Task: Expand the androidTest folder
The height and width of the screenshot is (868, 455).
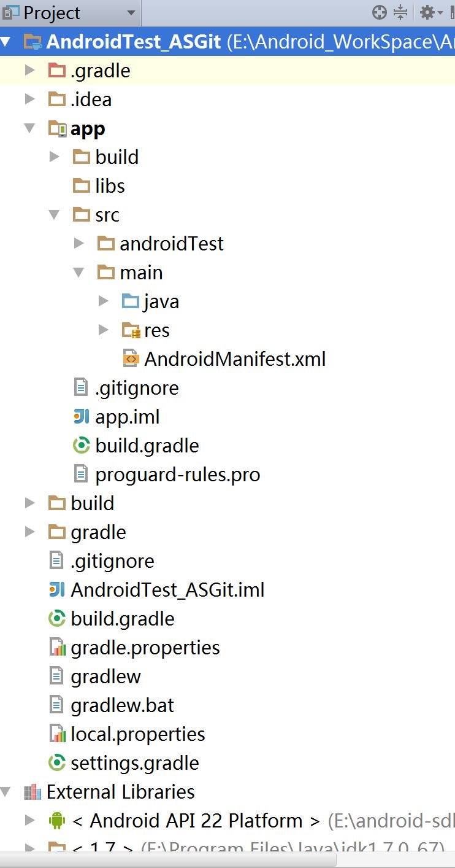Action: [x=78, y=244]
